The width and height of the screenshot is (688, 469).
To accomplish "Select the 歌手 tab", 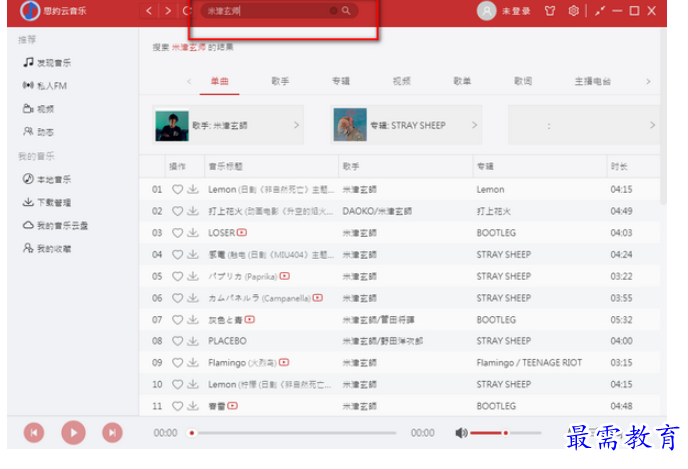I will 280,81.
